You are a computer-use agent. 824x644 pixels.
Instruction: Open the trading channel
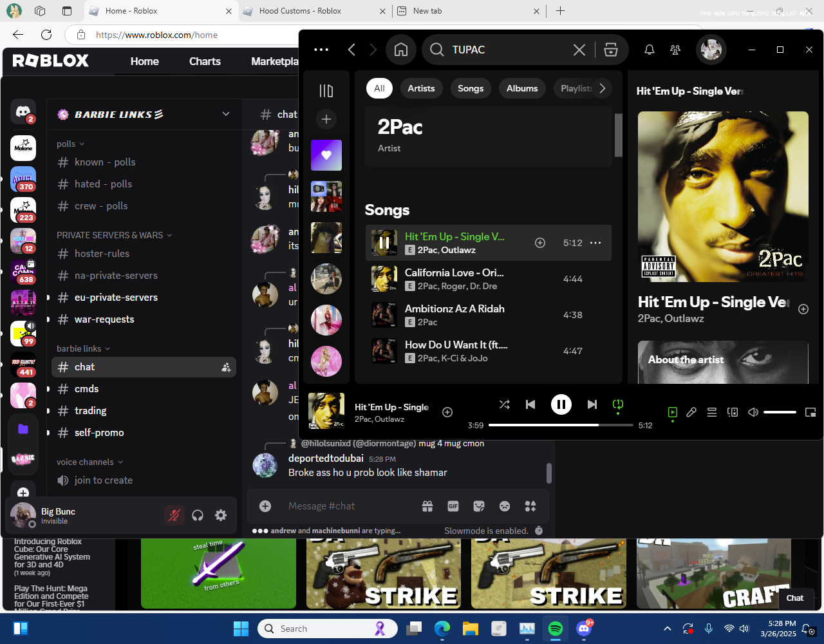(x=144, y=411)
